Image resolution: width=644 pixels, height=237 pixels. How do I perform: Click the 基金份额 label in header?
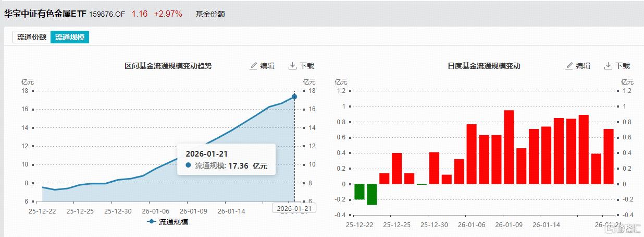(x=210, y=14)
